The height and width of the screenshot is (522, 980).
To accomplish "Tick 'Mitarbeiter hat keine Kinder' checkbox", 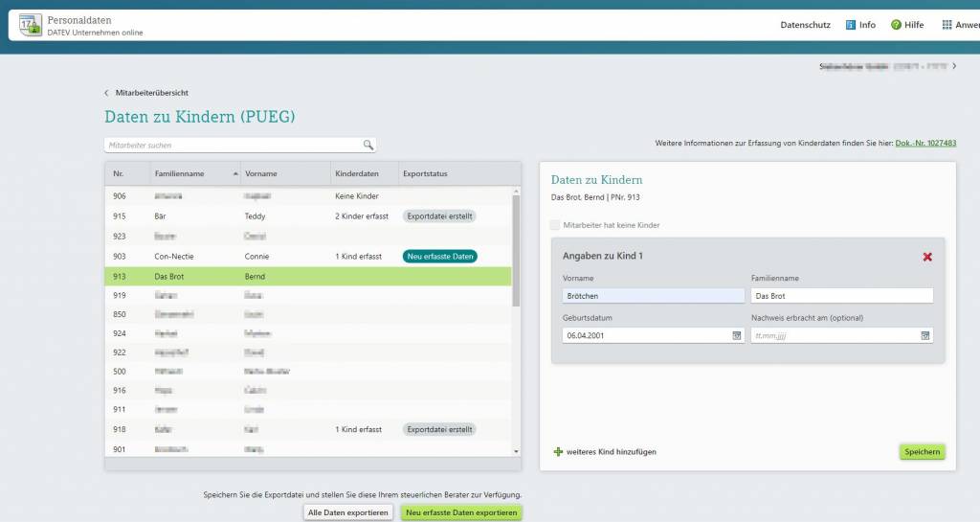I will click(556, 225).
